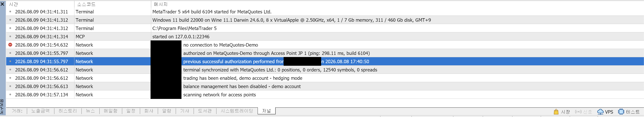
Task: Open the Tester chip icon
Action: coord(621,112)
